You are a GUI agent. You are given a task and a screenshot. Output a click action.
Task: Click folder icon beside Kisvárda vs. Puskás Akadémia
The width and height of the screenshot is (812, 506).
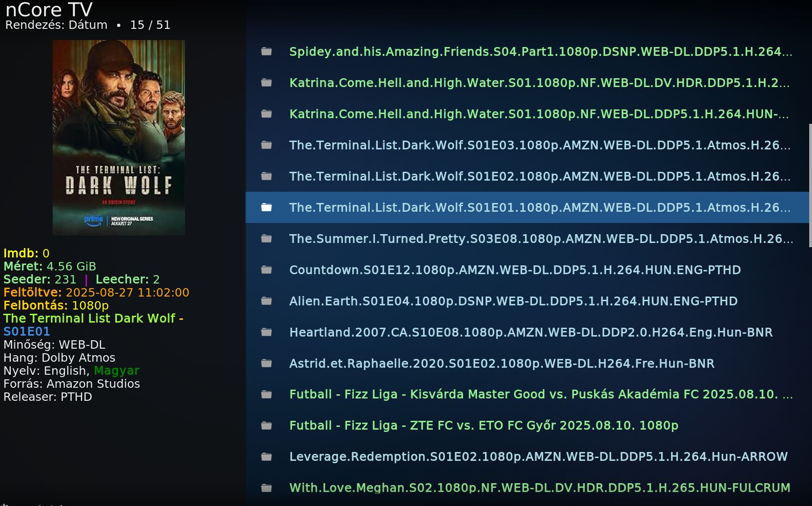266,394
